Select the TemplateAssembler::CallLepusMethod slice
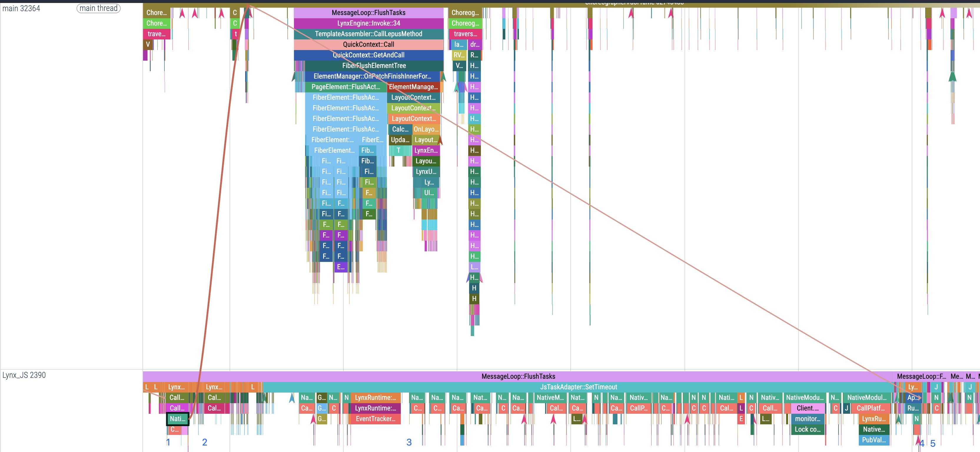The height and width of the screenshot is (452, 980). [368, 34]
